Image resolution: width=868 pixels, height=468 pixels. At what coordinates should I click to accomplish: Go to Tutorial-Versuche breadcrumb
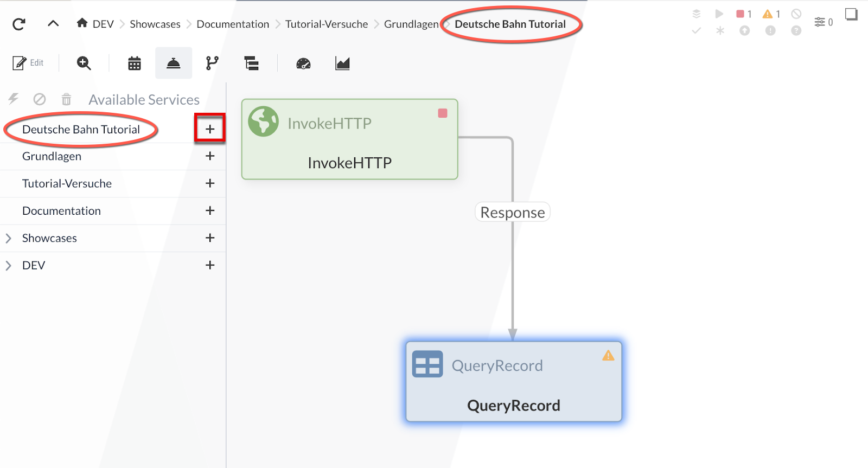tap(326, 24)
